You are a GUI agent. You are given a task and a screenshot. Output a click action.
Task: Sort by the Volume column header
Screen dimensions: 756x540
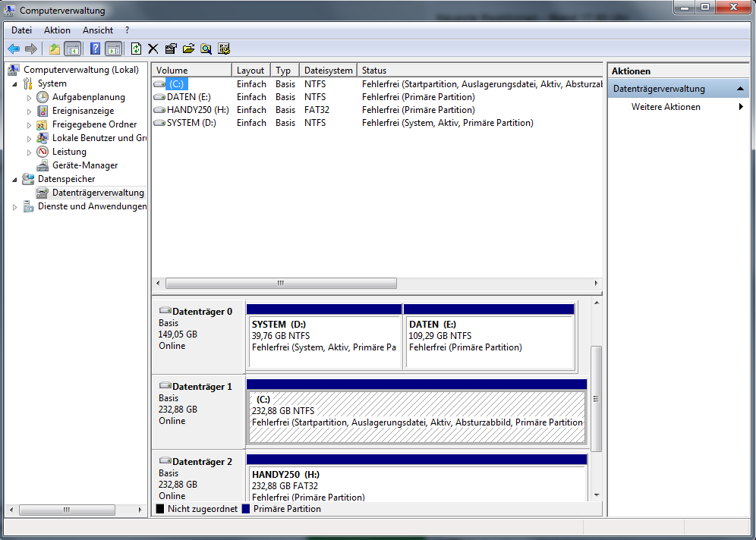(x=192, y=71)
